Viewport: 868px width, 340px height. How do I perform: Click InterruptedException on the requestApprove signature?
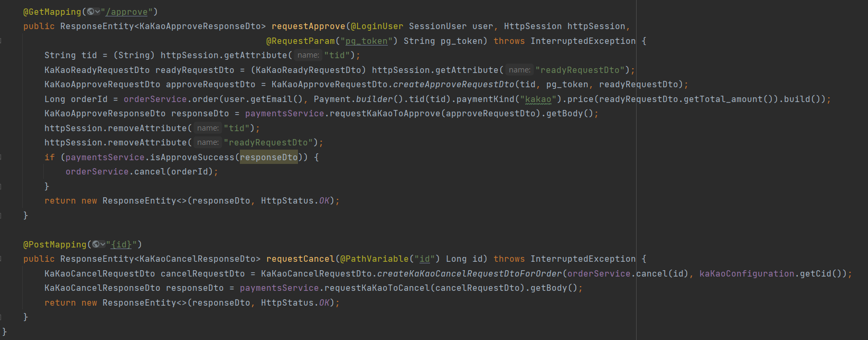point(583,41)
